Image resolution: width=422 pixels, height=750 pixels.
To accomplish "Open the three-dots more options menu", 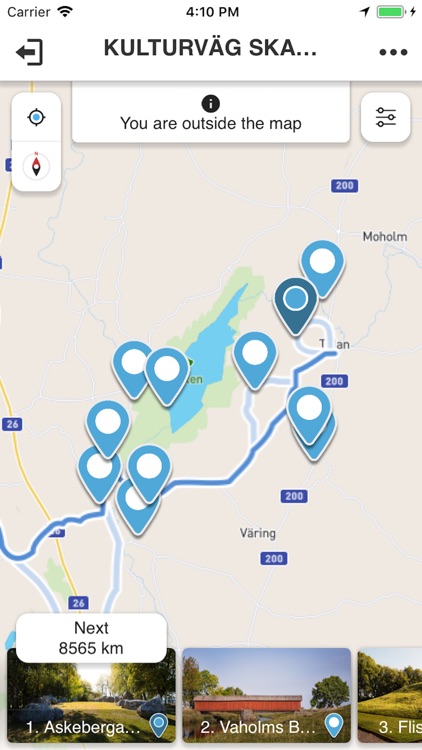I will 393,52.
